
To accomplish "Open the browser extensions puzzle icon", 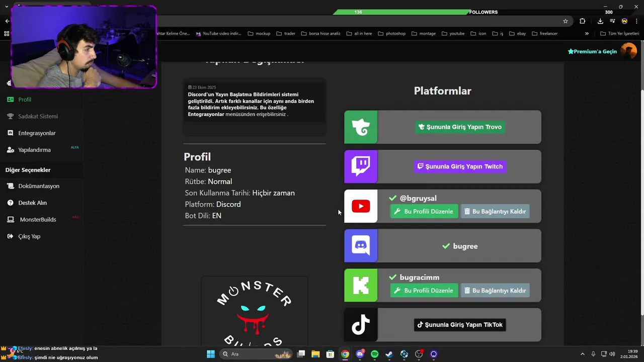I will pos(583,21).
